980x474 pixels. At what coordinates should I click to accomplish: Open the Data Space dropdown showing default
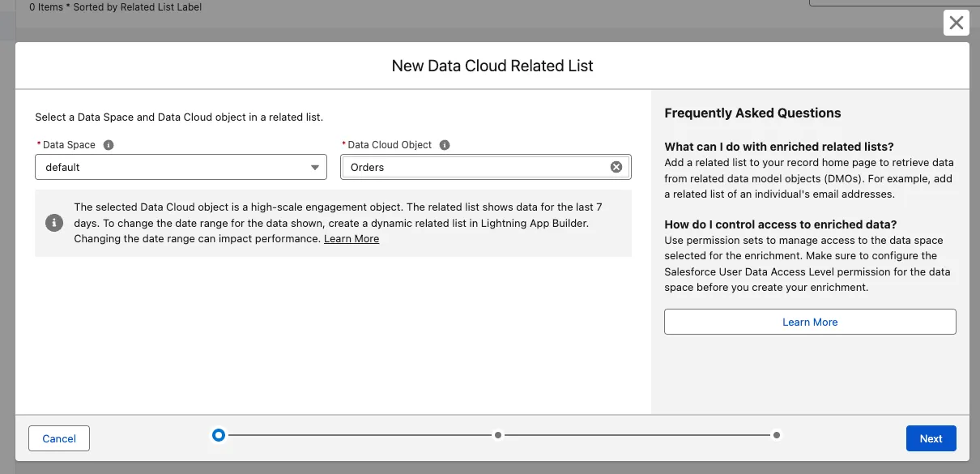click(x=180, y=167)
